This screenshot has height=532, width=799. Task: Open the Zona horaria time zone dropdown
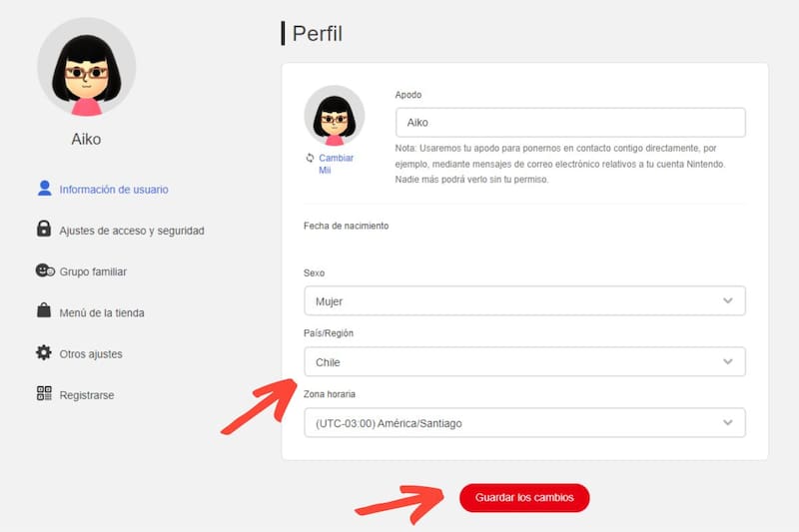point(524,423)
